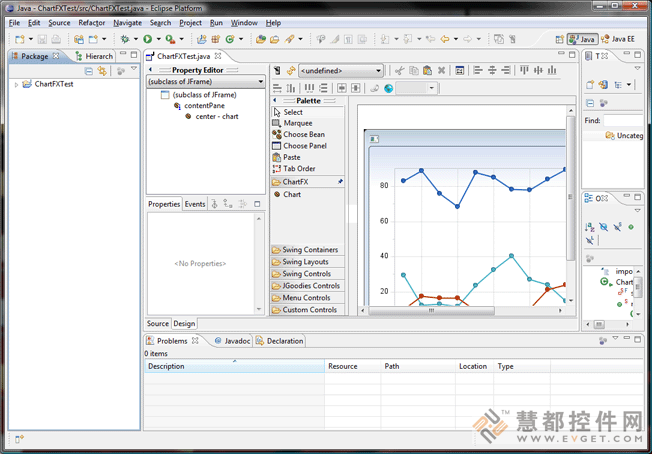This screenshot has width=652, height=454.
Task: Close the ChartFXTest.java editor tab
Action: pos(218,56)
